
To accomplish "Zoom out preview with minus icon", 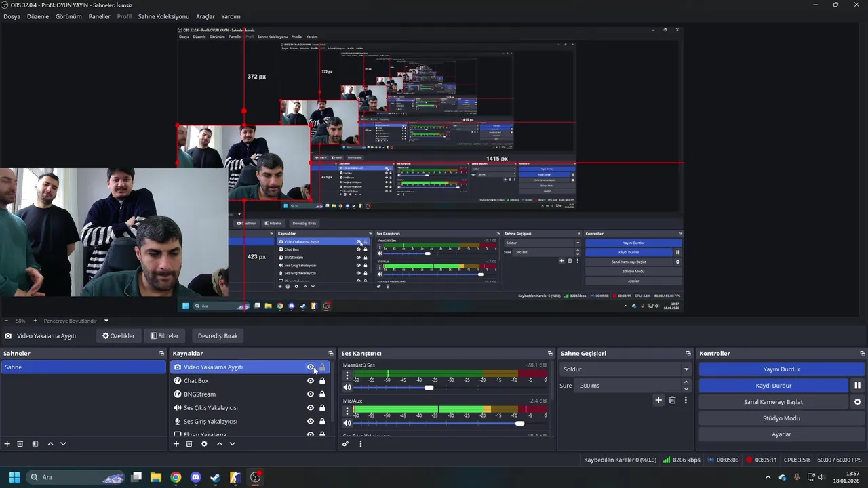I will click(6, 321).
